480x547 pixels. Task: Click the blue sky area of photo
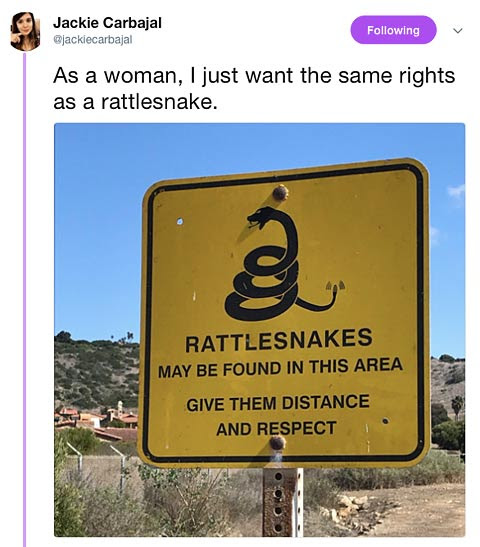pos(98,227)
